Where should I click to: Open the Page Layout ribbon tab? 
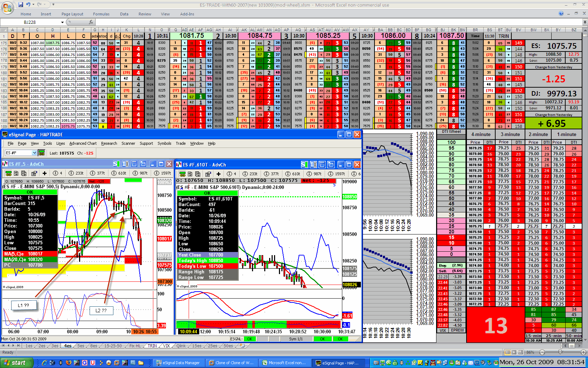pos(72,14)
